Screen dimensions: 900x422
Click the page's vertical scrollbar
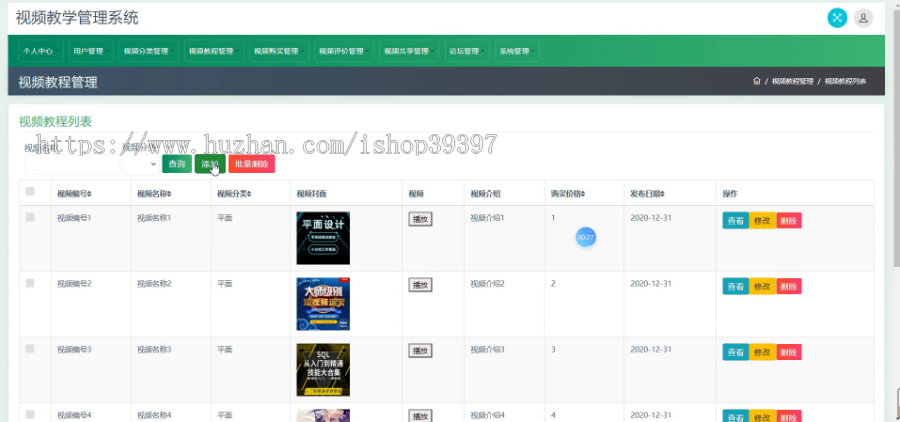[897, 136]
